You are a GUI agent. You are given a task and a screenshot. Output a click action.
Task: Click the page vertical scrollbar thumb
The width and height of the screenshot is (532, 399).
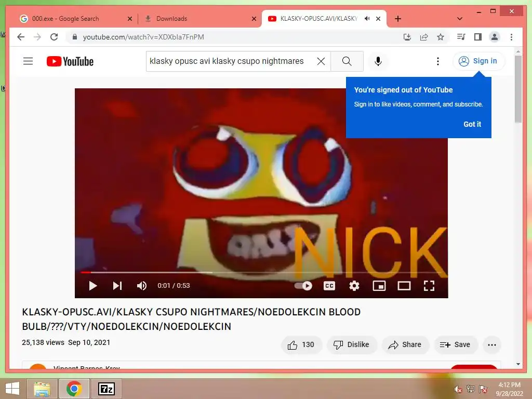click(518, 89)
